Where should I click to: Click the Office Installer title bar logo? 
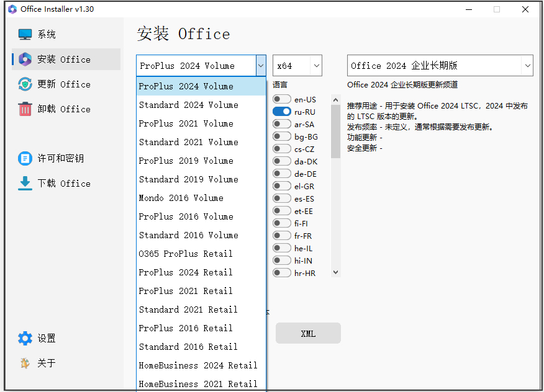[x=12, y=9]
